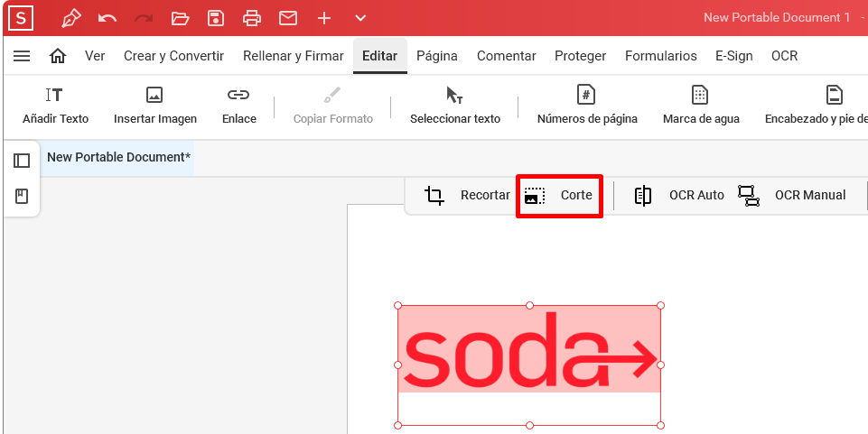This screenshot has height=434, width=868.
Task: Click the Corte snapshot button
Action: tap(558, 195)
